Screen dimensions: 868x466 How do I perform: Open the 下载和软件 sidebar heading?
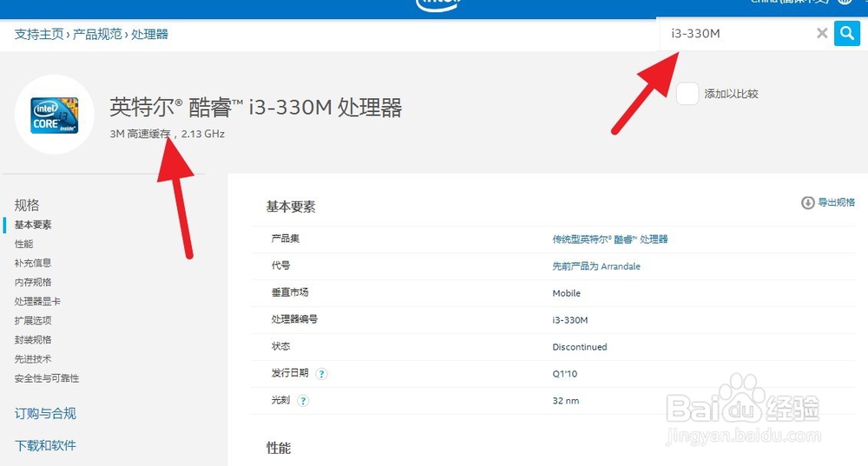pos(45,445)
